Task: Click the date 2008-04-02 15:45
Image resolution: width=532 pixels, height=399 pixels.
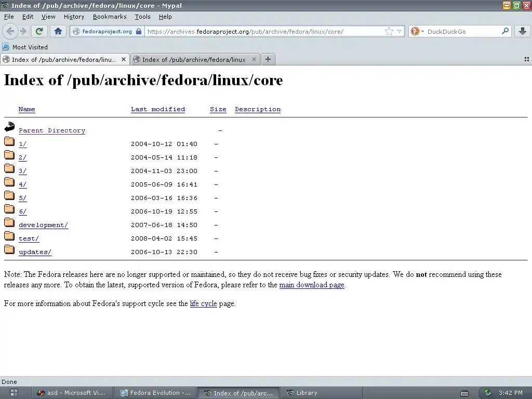Action: click(x=164, y=238)
